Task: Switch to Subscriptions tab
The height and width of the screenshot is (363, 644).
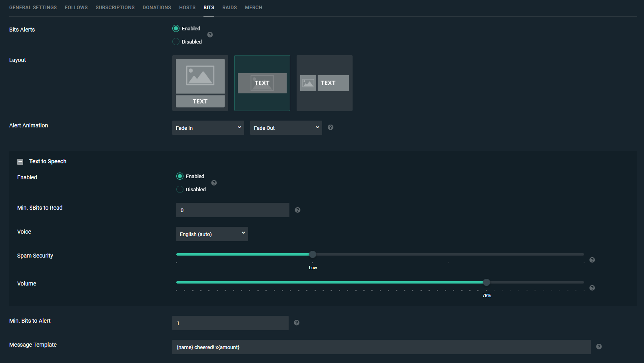Action: tap(115, 8)
